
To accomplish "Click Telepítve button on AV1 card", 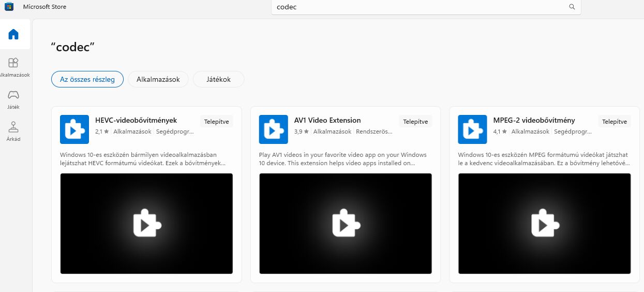I will click(415, 122).
